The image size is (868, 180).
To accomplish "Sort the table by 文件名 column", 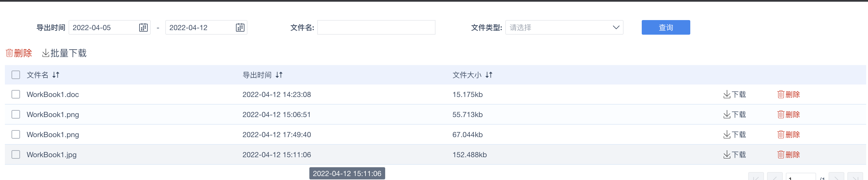I will [56, 75].
